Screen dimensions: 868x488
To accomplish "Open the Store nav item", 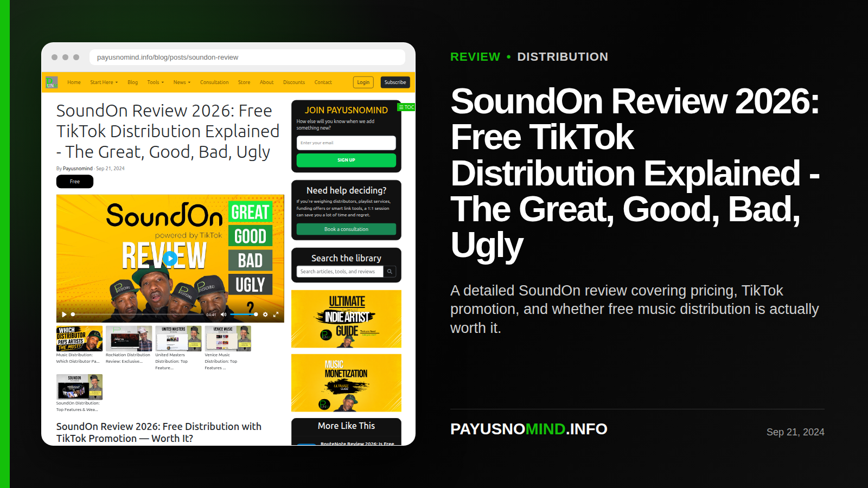I will (244, 82).
